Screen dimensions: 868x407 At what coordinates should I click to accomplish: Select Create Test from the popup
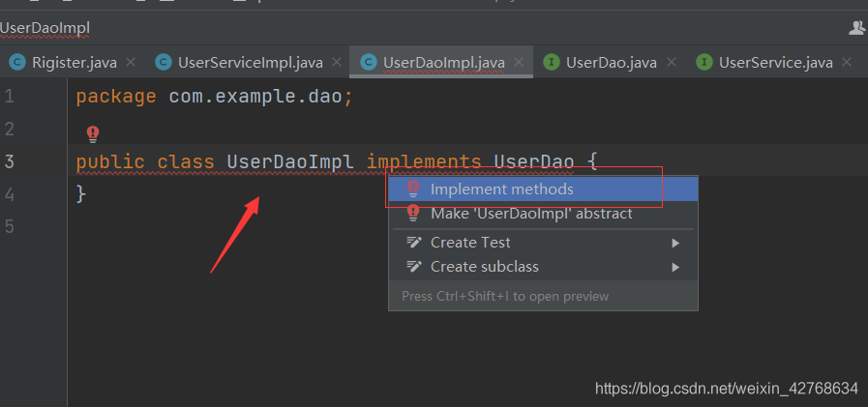tap(543, 243)
